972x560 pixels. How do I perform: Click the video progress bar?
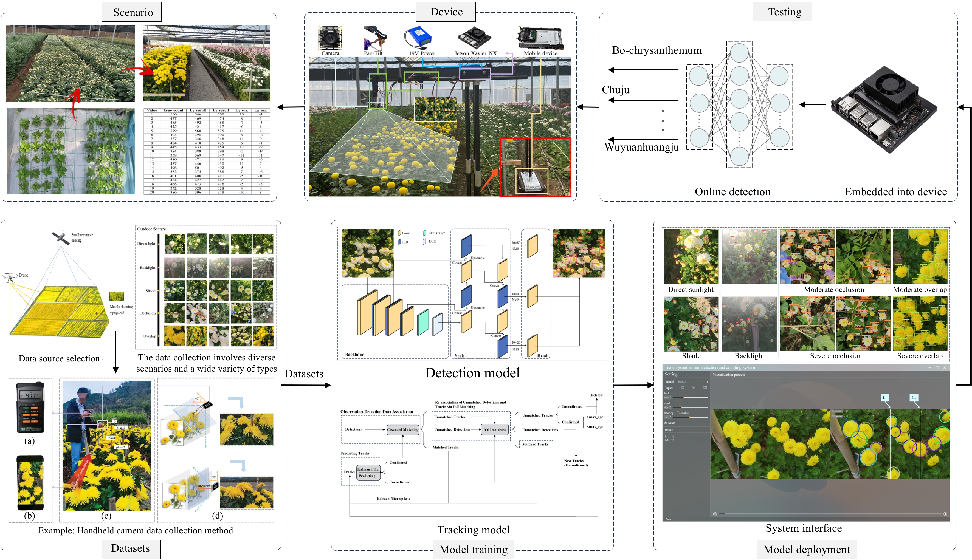(x=831, y=514)
